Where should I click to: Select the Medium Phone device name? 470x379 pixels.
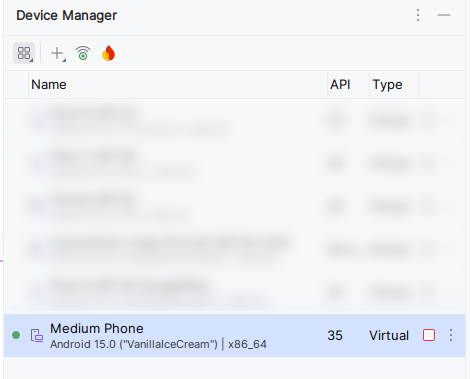tap(97, 329)
